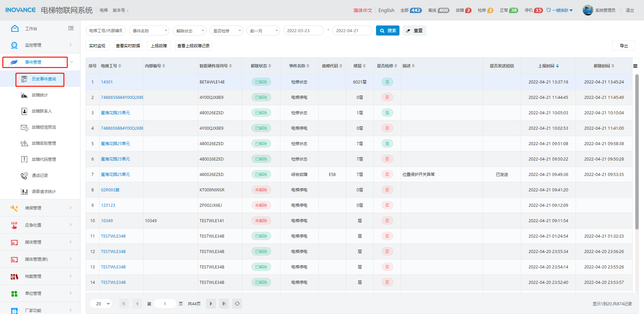This screenshot has height=314, width=644.
Task: Open page size dropdown showing 20
Action: (101, 304)
